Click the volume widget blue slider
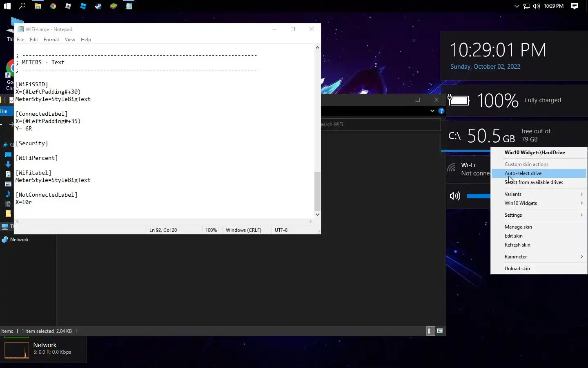This screenshot has width=588, height=368. point(479,196)
